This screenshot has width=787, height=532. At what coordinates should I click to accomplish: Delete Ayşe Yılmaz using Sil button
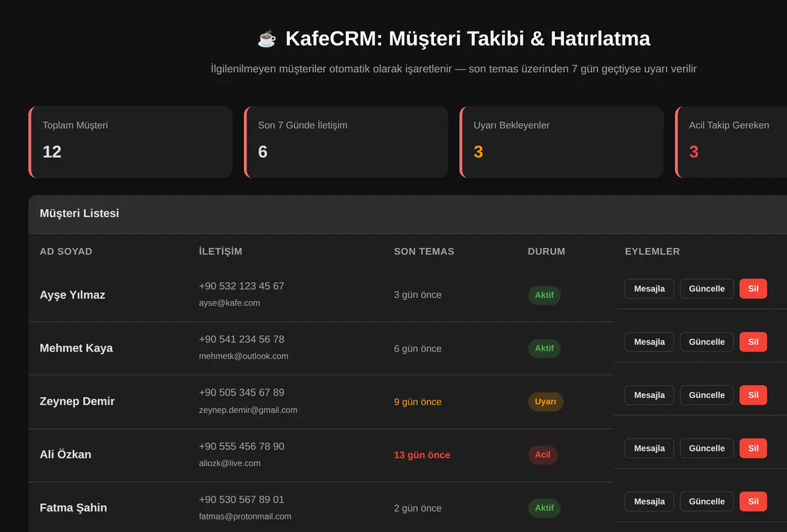click(753, 289)
